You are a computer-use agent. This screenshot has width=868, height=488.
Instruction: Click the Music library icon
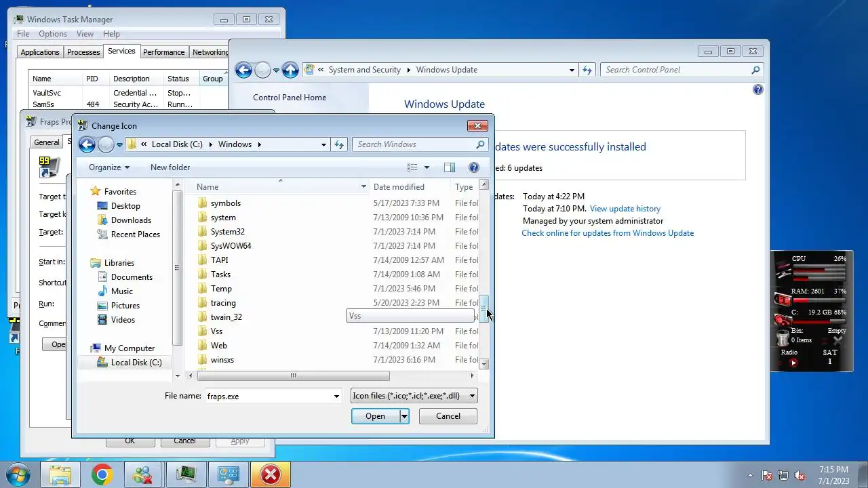click(x=102, y=291)
